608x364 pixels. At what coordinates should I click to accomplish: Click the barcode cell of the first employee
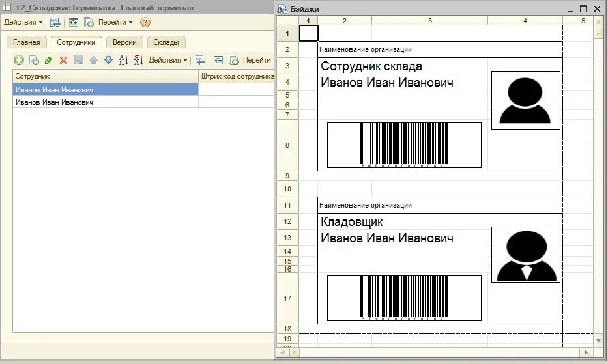pyautogui.click(x=236, y=90)
